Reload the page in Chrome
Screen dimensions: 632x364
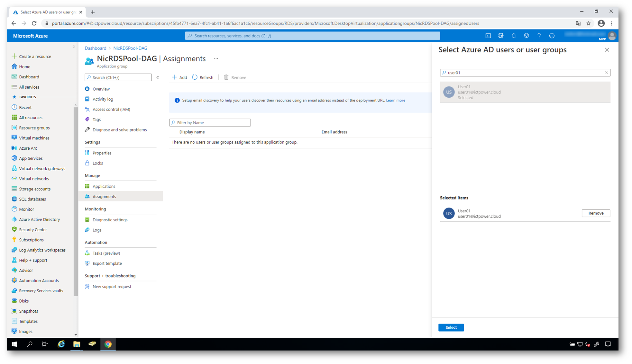click(x=34, y=23)
